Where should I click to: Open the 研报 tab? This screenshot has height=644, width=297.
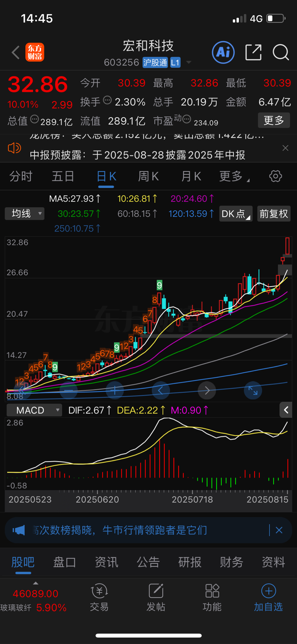click(190, 562)
